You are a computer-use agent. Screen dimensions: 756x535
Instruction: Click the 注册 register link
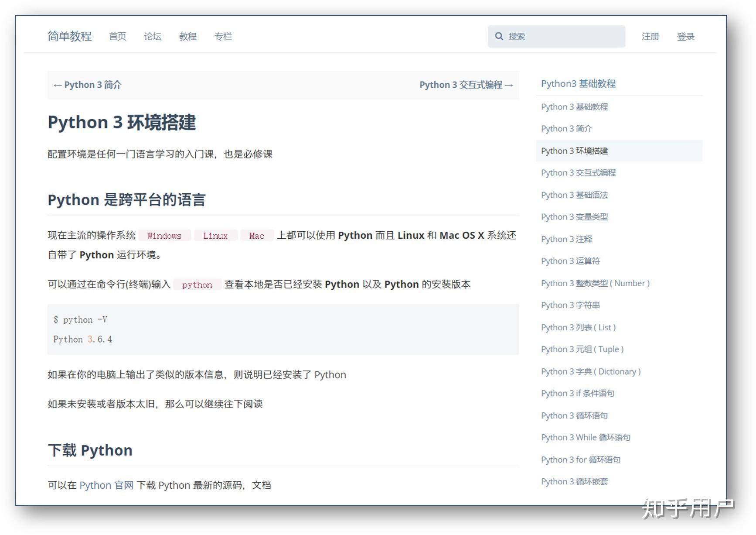650,37
